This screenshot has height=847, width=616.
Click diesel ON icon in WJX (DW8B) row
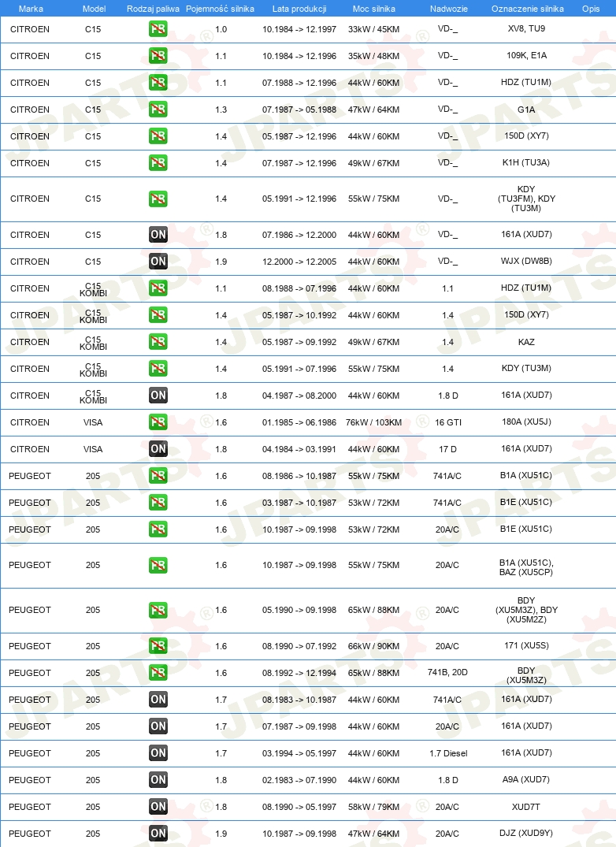tap(158, 262)
